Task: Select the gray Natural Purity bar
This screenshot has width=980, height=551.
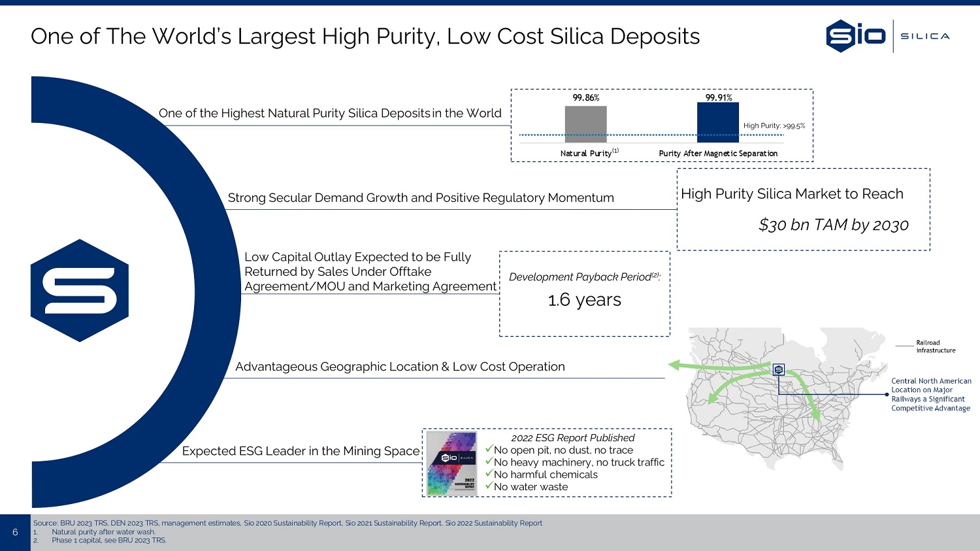Action: 585,124
